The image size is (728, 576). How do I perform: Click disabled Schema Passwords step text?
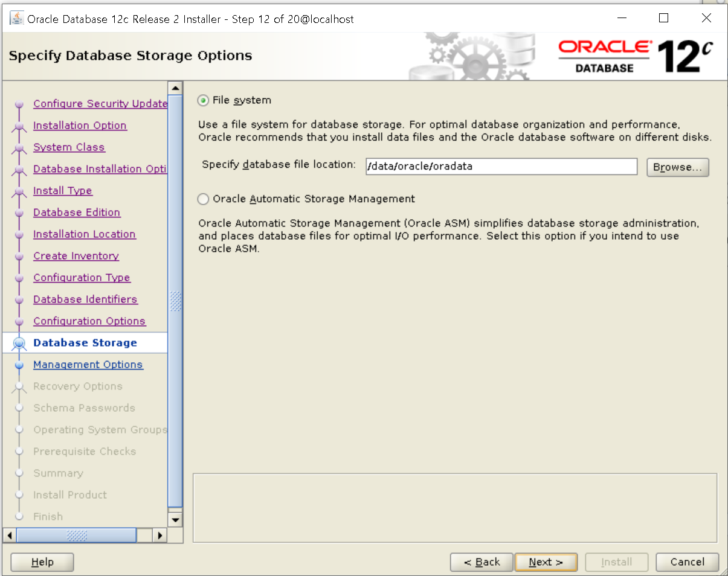[x=84, y=408]
